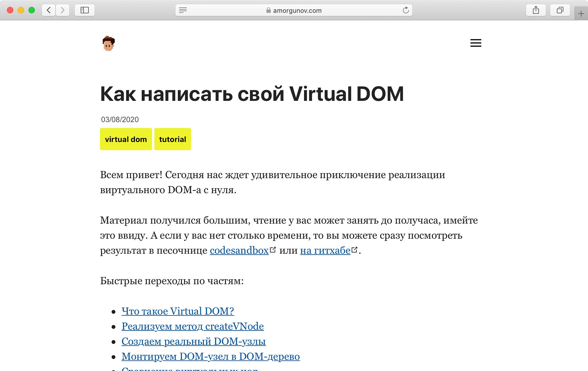Image resolution: width=588 pixels, height=371 pixels.
Task: Open the codesandbox link
Action: point(239,250)
